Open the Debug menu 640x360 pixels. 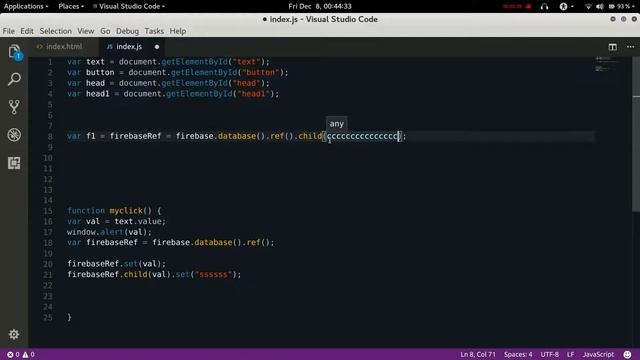(x=127, y=31)
